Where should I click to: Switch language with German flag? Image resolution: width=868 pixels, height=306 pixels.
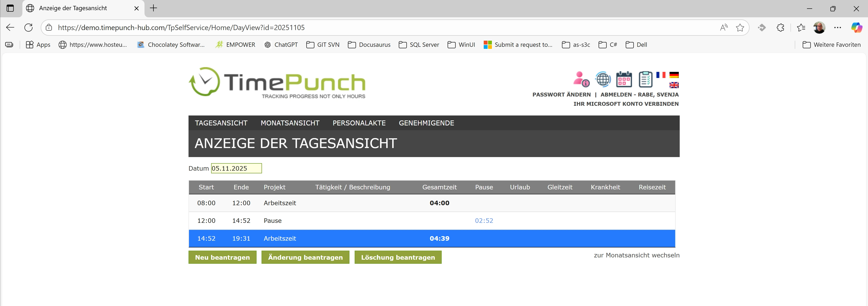(x=674, y=75)
